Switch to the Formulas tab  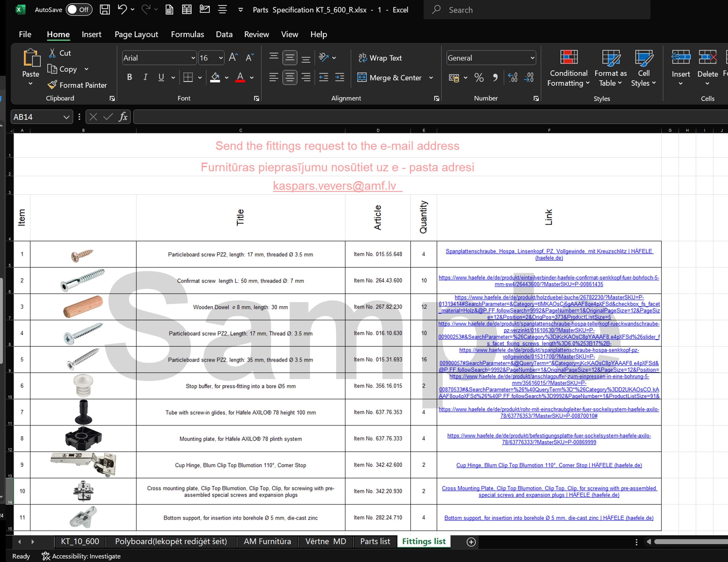(x=187, y=34)
